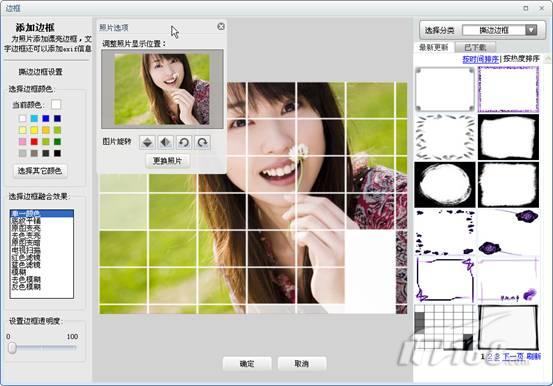This screenshot has width=553, height=386.
Task: Sort frames by 按时间排序 link
Action: (x=481, y=59)
